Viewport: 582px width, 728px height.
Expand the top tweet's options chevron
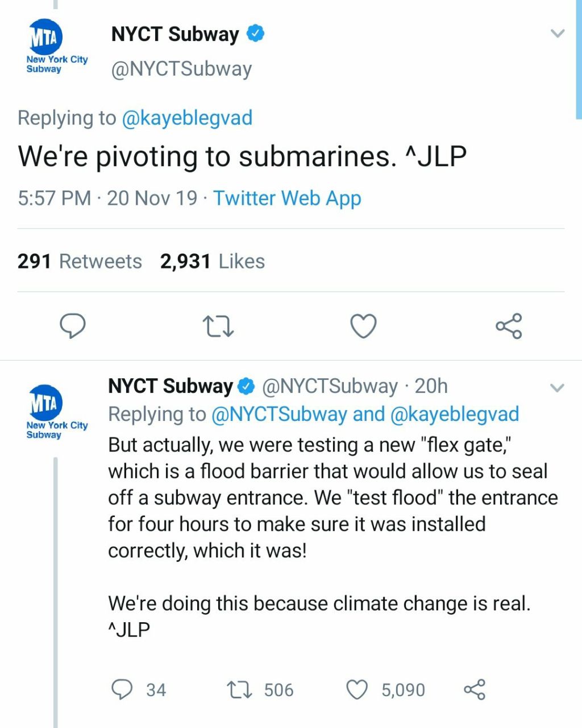click(x=558, y=34)
